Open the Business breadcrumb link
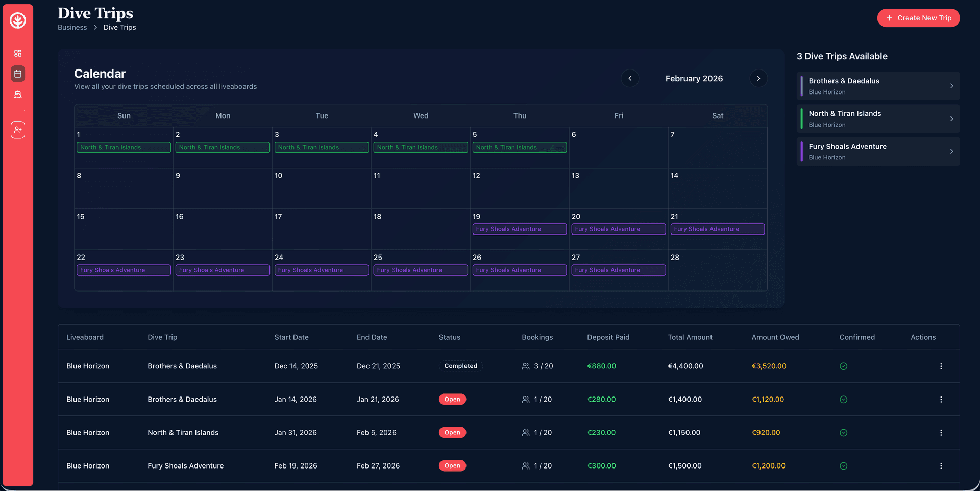 click(72, 27)
